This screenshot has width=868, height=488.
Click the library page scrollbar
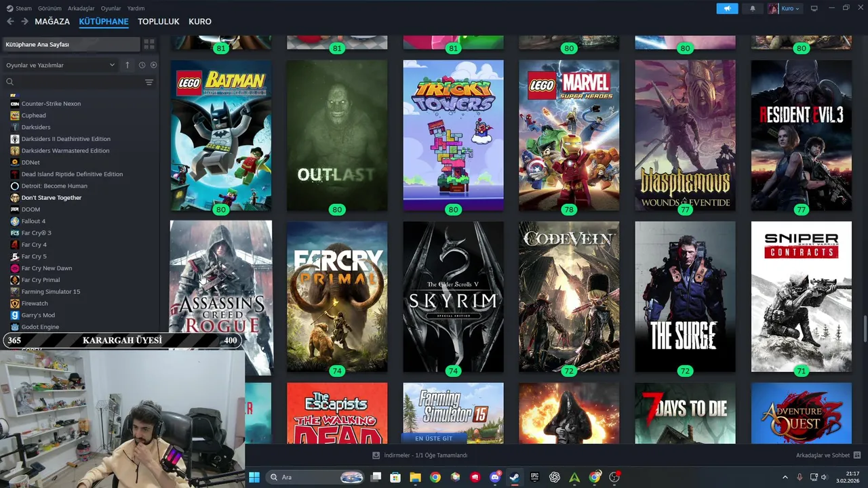coord(865,330)
